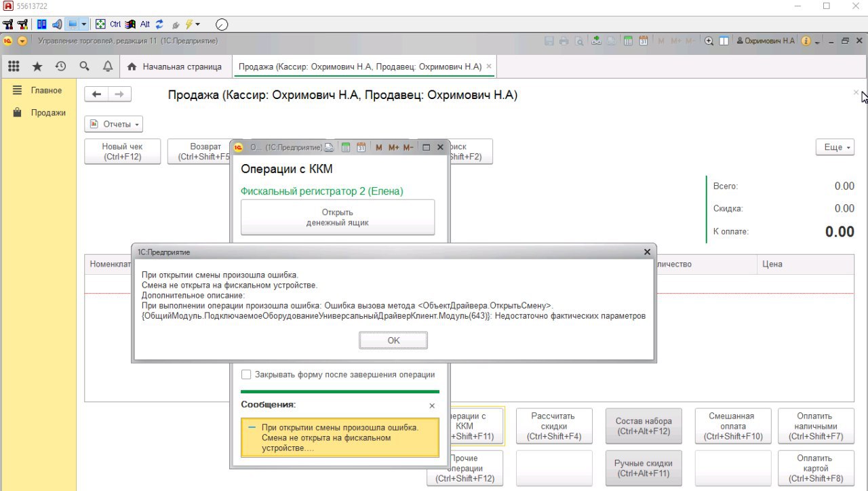Click link icon in ККМ window title bar
Viewport: 868px width, 491px height.
point(329,147)
